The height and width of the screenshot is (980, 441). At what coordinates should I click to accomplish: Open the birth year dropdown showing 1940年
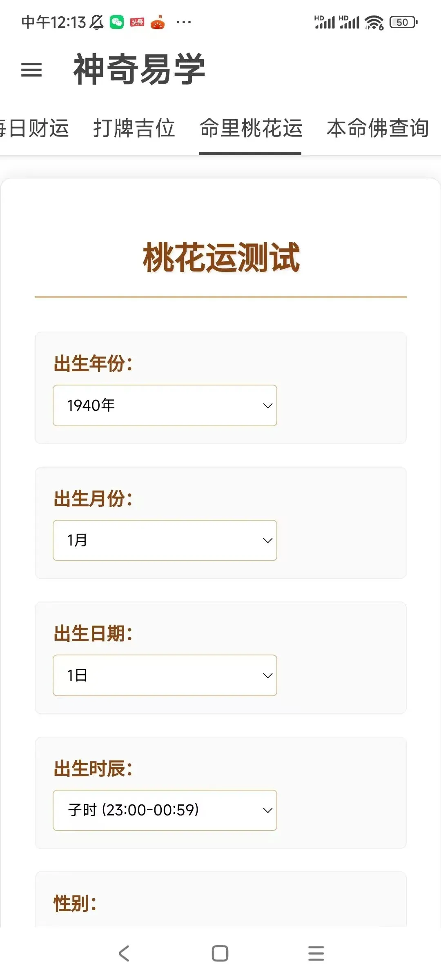point(165,405)
